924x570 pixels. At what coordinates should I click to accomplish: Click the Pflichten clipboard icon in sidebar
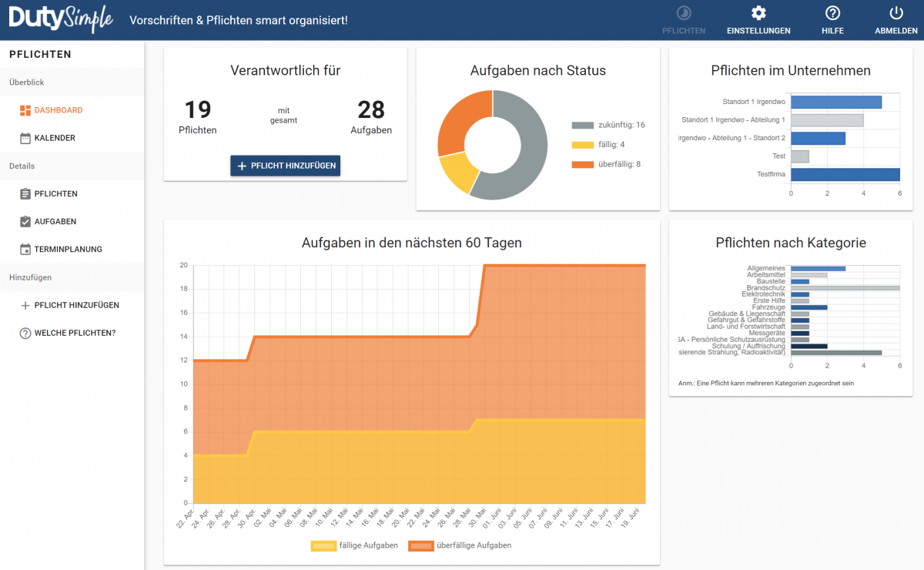click(x=25, y=194)
